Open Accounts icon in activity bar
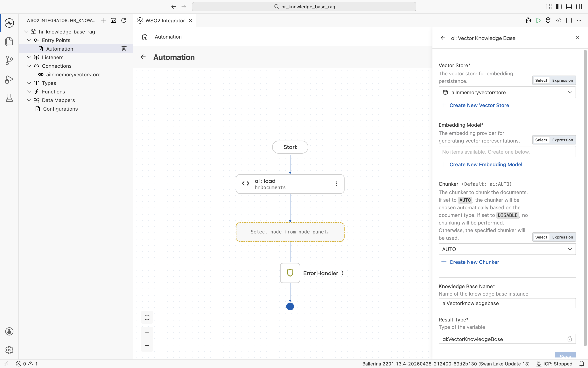Viewport: 588px width, 368px height. 9,331
